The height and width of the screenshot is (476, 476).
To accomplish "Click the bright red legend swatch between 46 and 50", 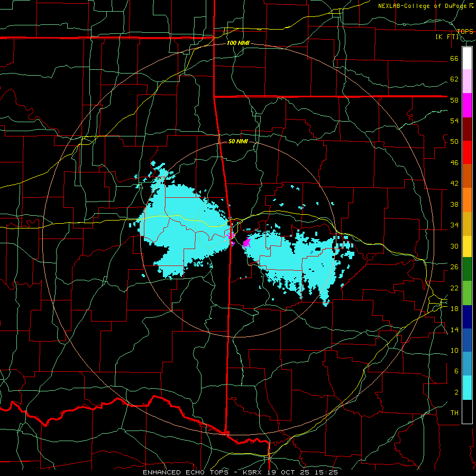I will point(467,152).
